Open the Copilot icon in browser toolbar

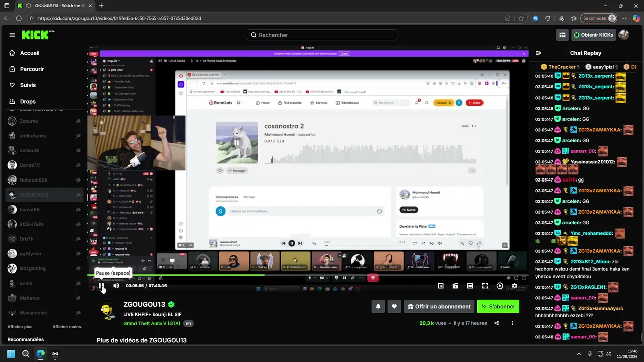pos(636,18)
